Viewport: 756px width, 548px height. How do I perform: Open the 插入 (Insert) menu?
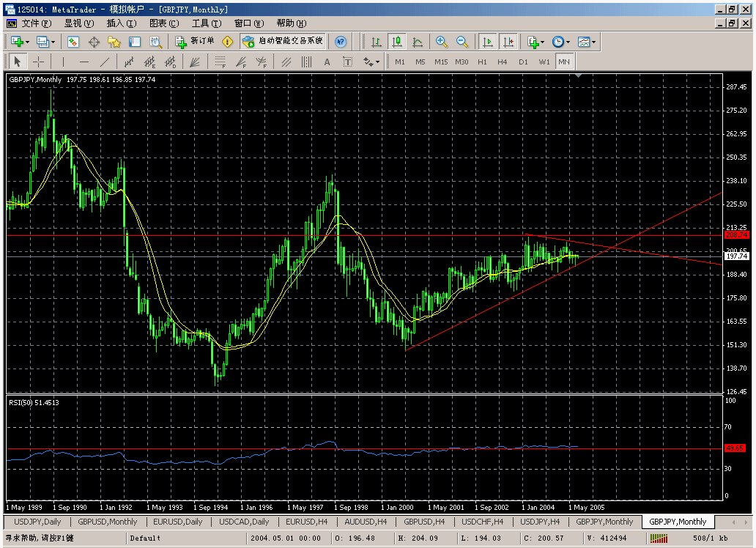pyautogui.click(x=122, y=23)
